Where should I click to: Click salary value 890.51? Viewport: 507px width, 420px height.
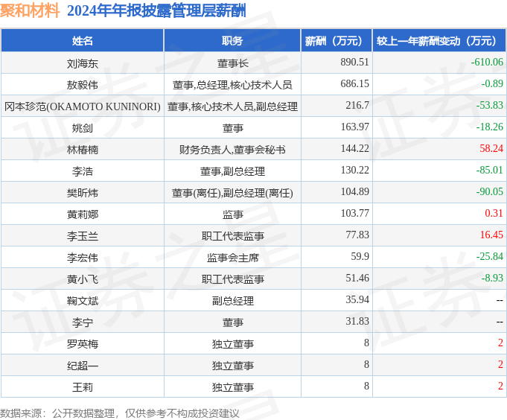pyautogui.click(x=354, y=62)
